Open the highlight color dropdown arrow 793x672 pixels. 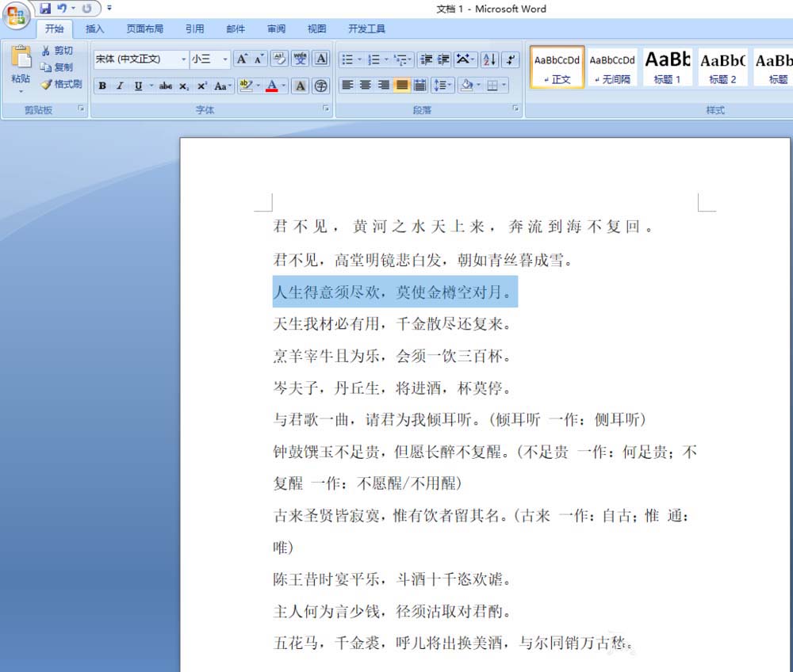[259, 86]
